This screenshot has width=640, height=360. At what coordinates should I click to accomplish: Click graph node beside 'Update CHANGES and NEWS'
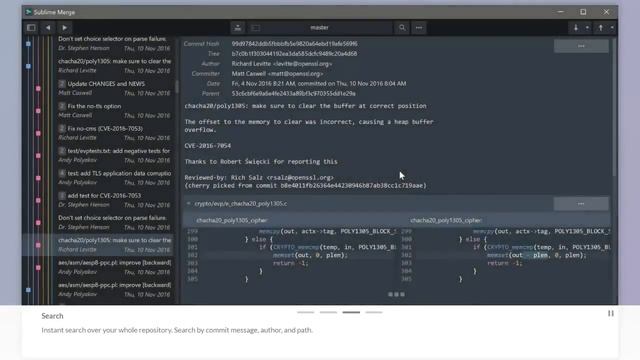(x=38, y=89)
